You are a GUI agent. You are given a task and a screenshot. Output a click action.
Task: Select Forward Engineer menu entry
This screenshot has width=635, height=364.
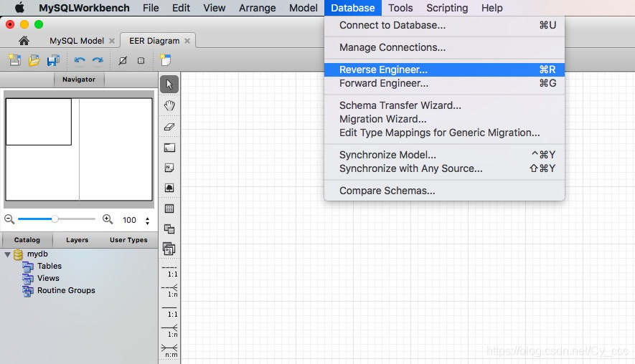444,83
